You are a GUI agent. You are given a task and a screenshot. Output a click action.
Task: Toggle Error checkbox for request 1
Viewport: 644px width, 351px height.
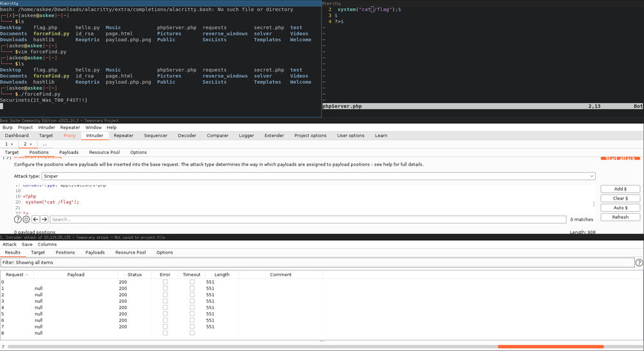[x=165, y=288]
